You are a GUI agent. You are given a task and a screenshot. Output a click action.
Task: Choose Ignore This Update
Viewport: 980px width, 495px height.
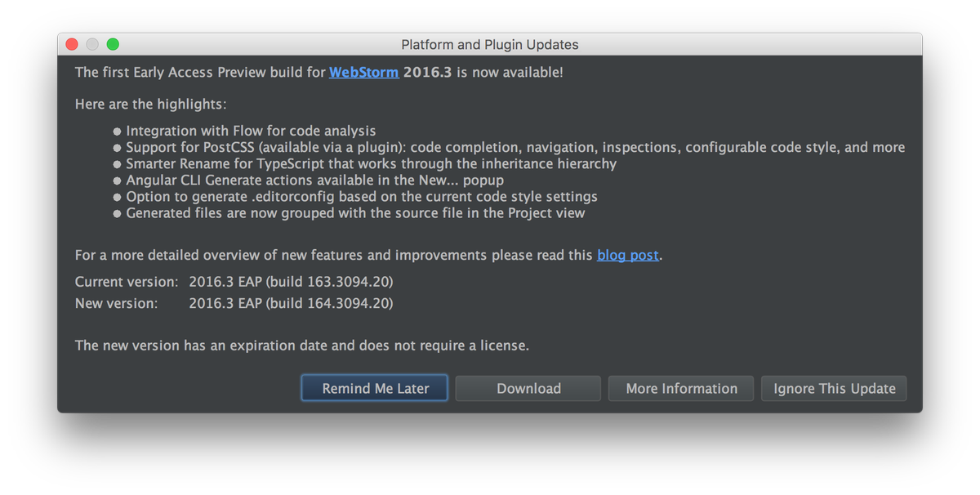(834, 389)
